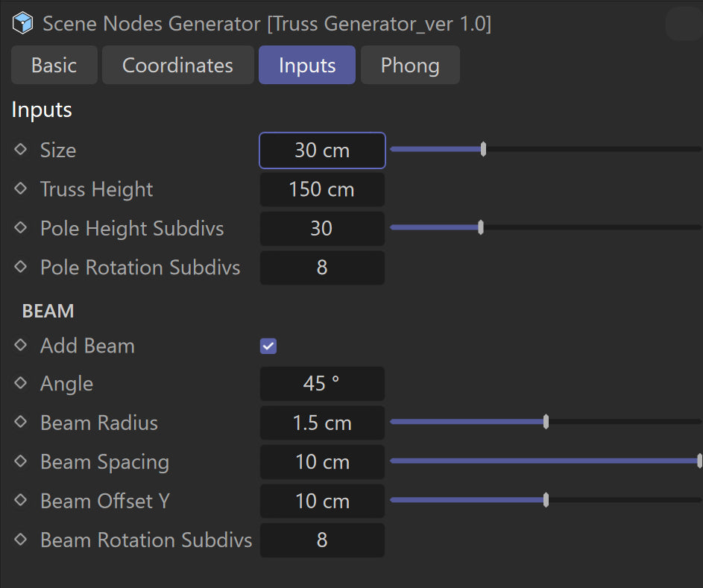
Task: Click keyframe diamond beside Beam Offset Y
Action: tap(20, 501)
